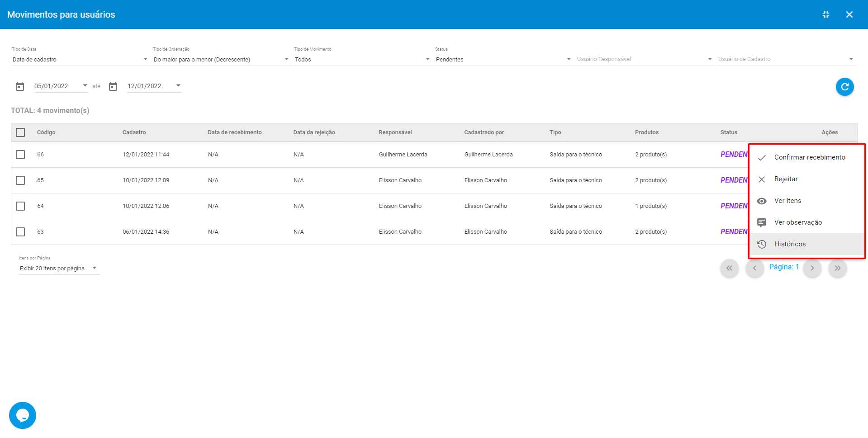Click the Movimentos para usuários title
The height and width of the screenshot is (438, 868).
tap(61, 14)
